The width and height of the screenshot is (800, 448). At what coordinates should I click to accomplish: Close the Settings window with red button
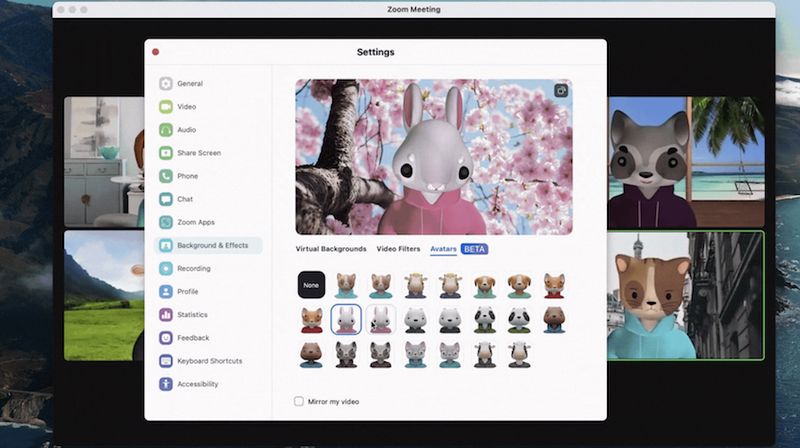[155, 52]
